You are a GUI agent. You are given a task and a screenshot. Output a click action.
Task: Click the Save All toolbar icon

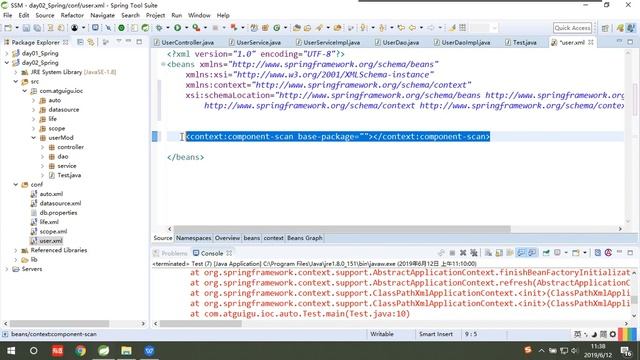click(37, 28)
